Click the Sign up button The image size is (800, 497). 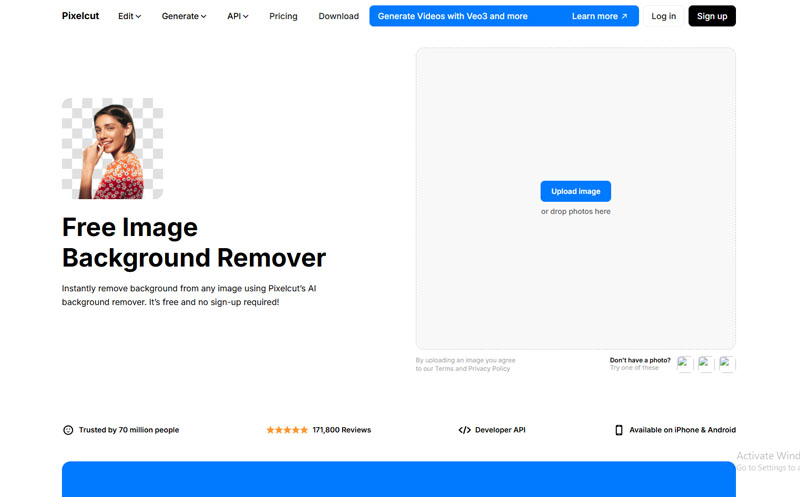click(712, 16)
